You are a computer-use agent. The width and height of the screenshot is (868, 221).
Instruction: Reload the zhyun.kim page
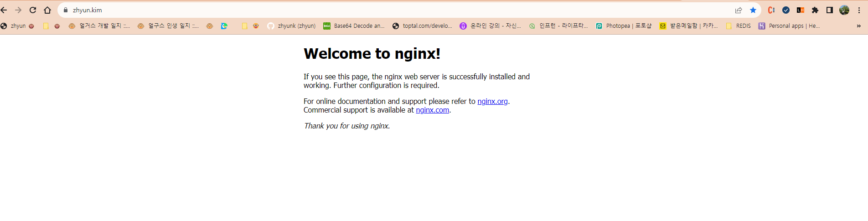click(x=33, y=10)
